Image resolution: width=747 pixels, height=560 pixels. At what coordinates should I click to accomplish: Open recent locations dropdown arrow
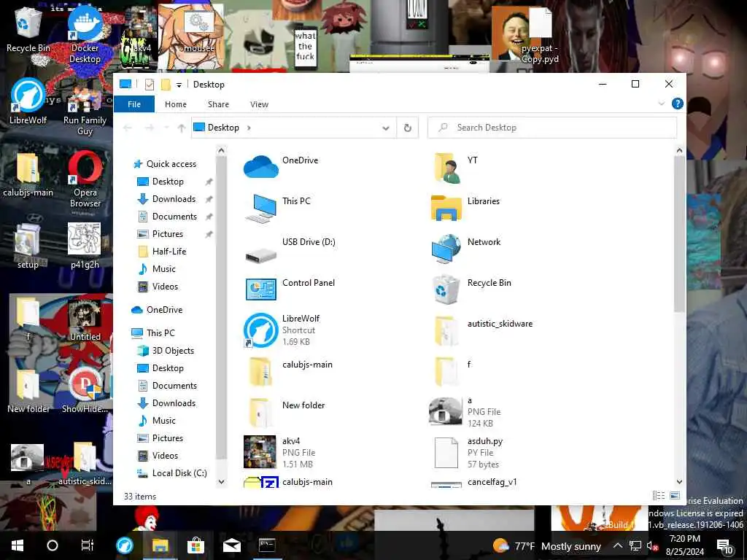[x=166, y=128]
